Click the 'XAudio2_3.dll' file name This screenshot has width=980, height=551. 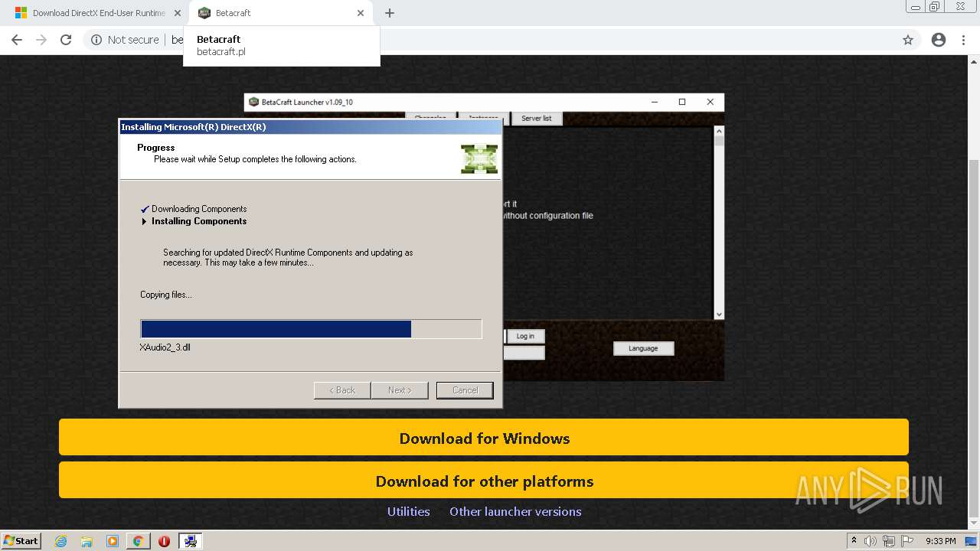click(x=165, y=347)
